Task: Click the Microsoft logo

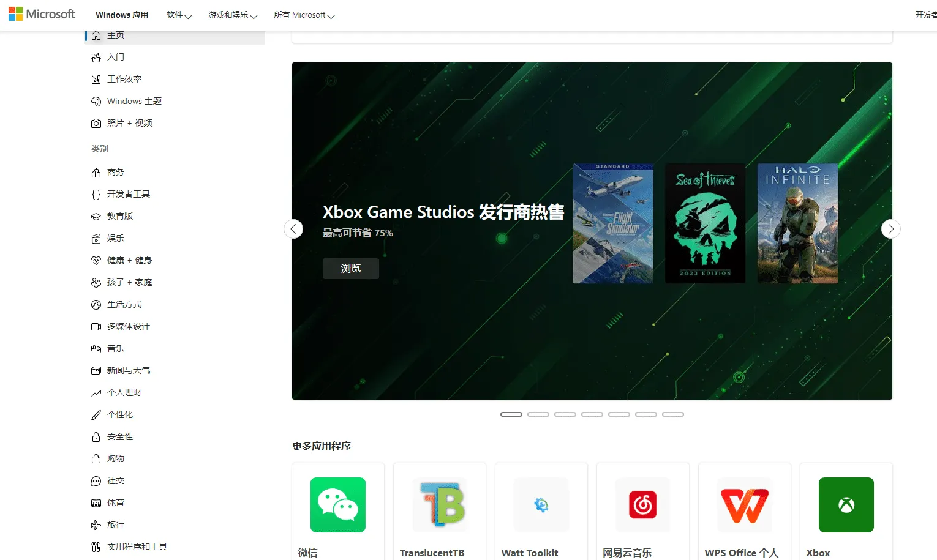Action: (42, 14)
